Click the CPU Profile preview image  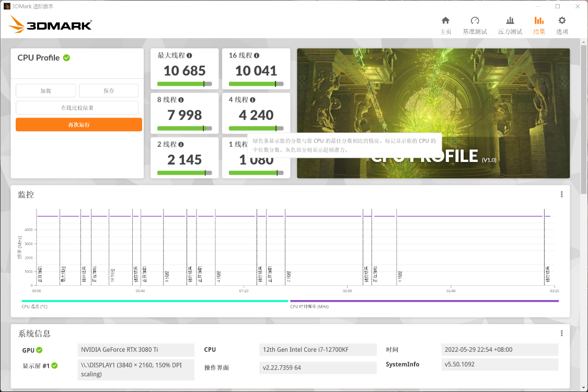433,113
